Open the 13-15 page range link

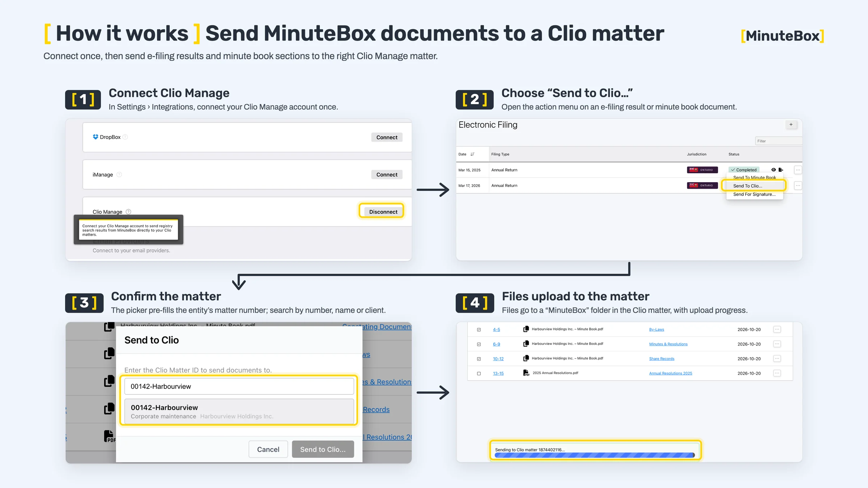[x=498, y=373]
